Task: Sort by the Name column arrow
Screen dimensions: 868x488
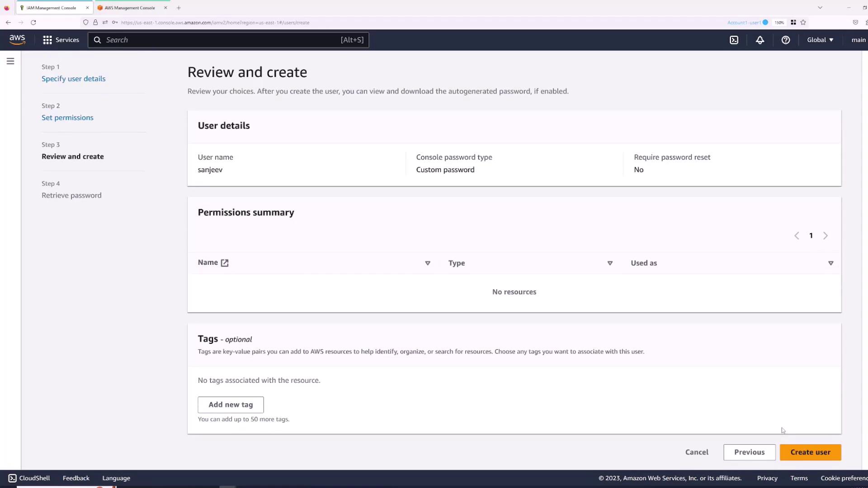Action: click(x=428, y=263)
